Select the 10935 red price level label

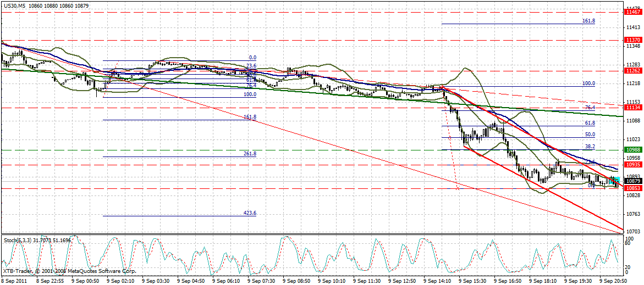[632, 165]
